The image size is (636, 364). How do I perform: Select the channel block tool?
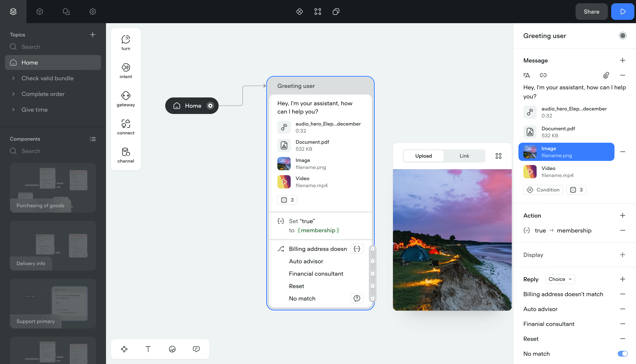point(126,155)
